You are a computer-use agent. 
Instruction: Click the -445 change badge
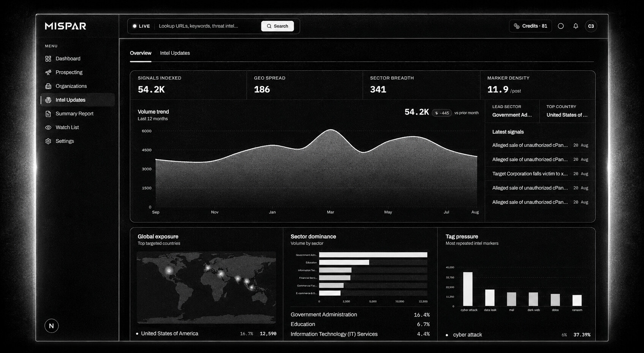pos(442,113)
